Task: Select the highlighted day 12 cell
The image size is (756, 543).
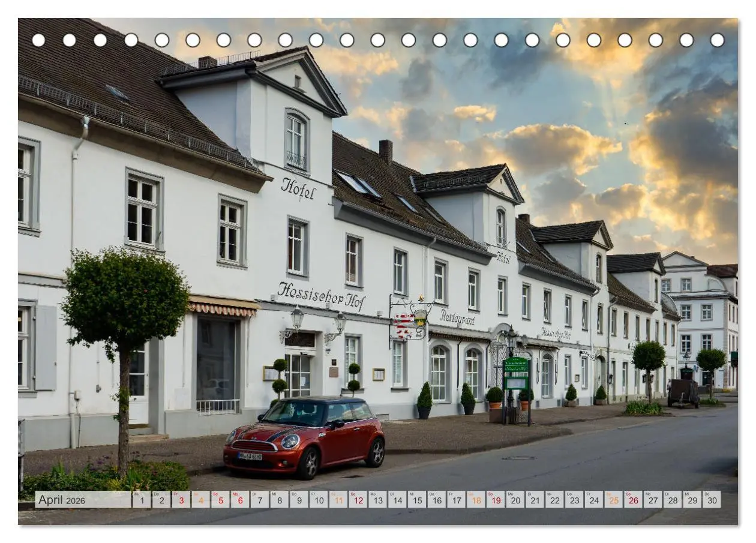Action: (x=358, y=500)
